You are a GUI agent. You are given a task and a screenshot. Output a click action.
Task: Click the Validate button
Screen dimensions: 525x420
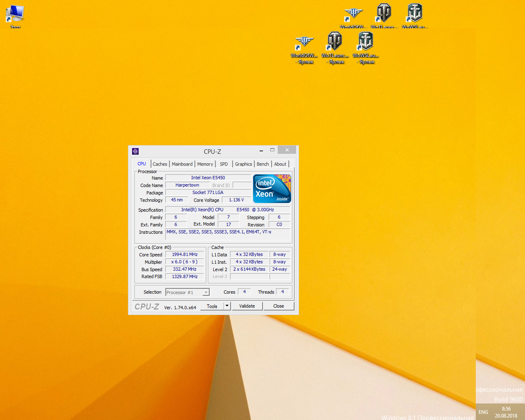point(247,306)
